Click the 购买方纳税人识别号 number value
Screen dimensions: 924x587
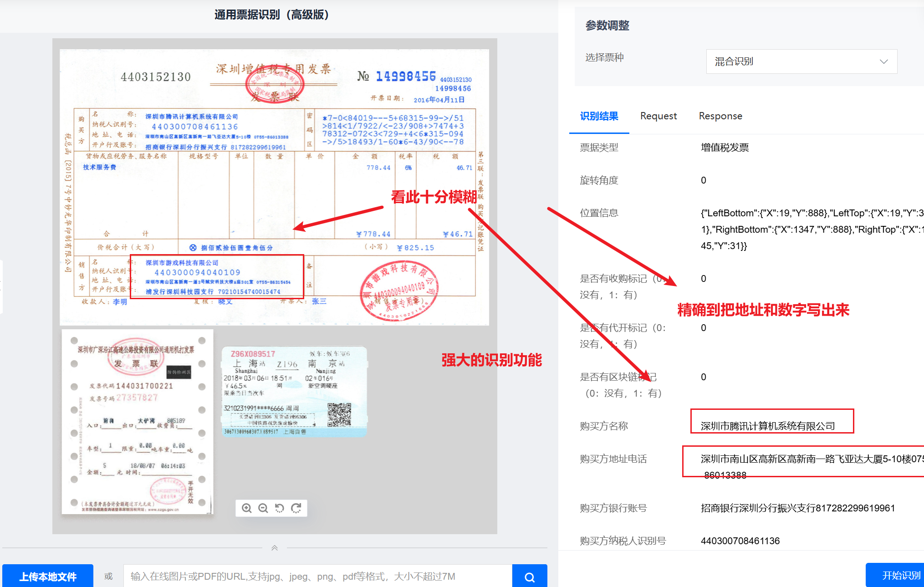pyautogui.click(x=740, y=541)
